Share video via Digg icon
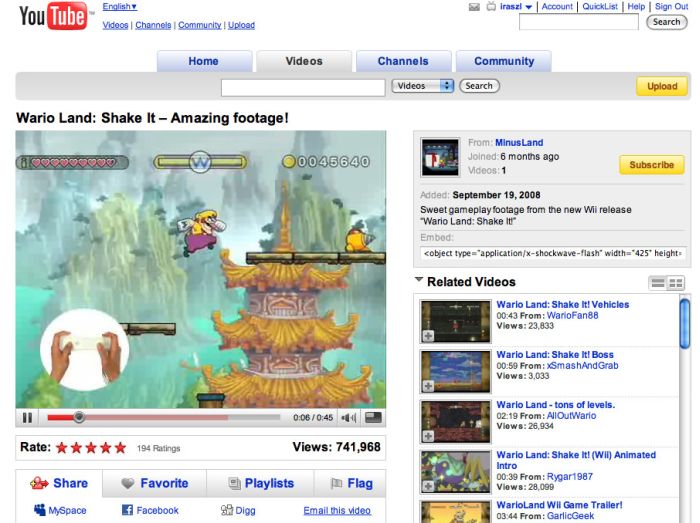The image size is (700, 523). click(x=227, y=510)
